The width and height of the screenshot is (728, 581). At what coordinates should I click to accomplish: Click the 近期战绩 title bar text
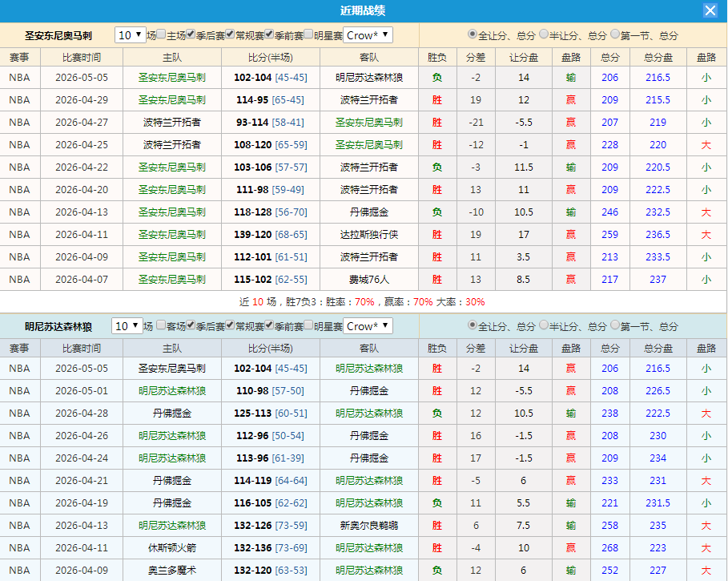tap(363, 10)
